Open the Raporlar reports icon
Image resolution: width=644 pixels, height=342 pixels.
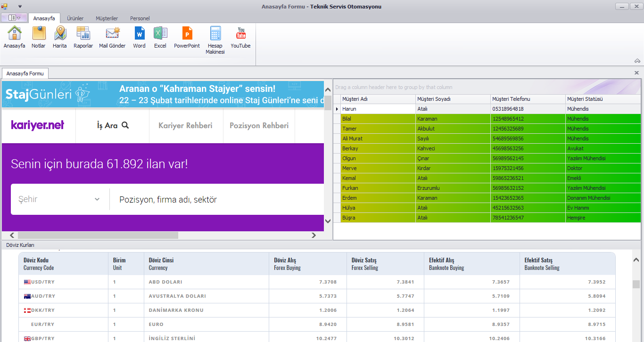pyautogui.click(x=83, y=38)
